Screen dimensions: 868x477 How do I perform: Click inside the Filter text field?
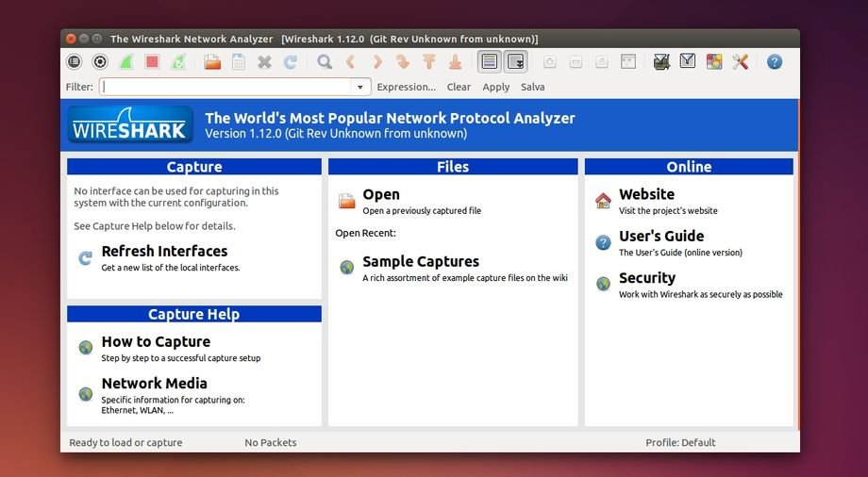click(x=225, y=87)
